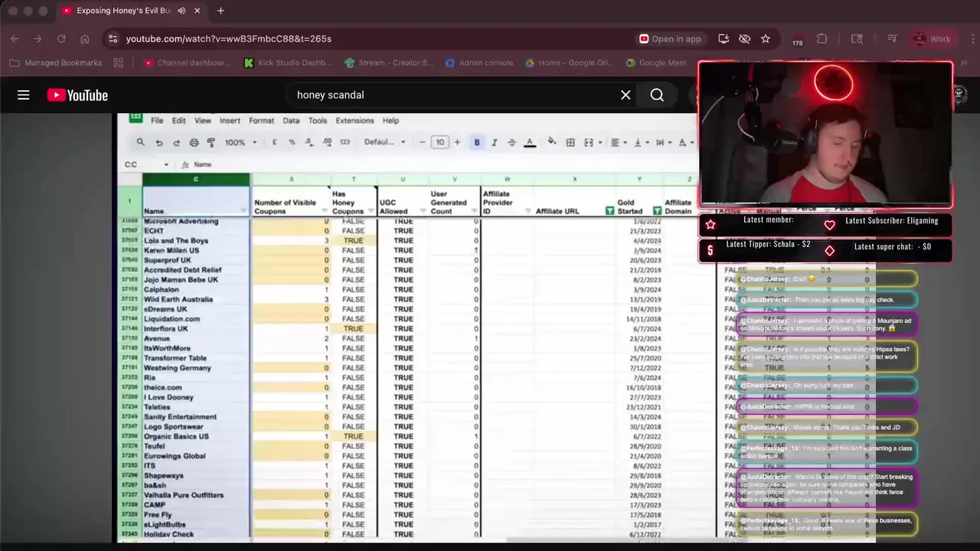This screenshot has height=551, width=980.
Task: Open the Insert menu in Sheets
Action: 230,121
